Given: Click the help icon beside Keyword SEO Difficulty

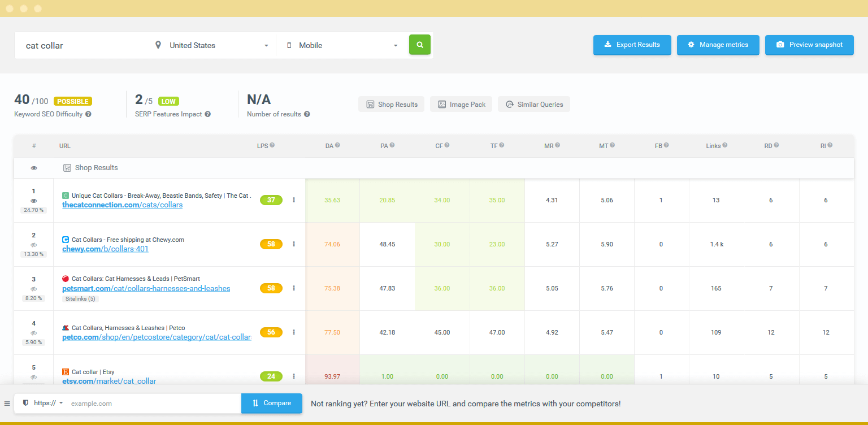Looking at the screenshot, I should pyautogui.click(x=89, y=114).
